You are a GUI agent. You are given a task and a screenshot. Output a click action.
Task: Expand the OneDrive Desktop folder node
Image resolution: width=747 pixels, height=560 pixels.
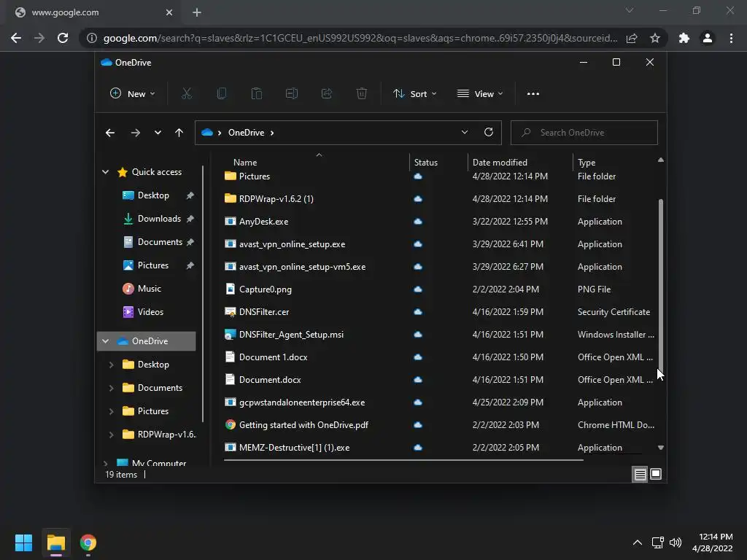point(112,365)
